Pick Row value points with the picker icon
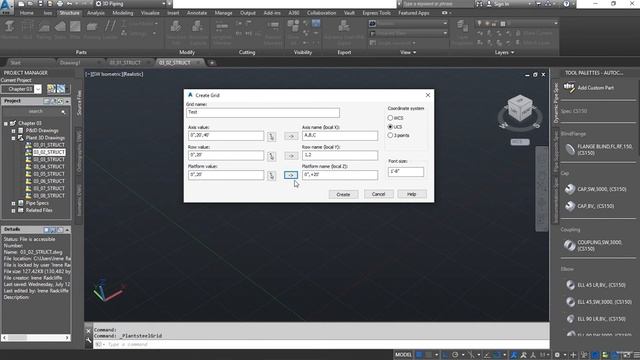Screen dimensions: 640x360 tap(271, 156)
